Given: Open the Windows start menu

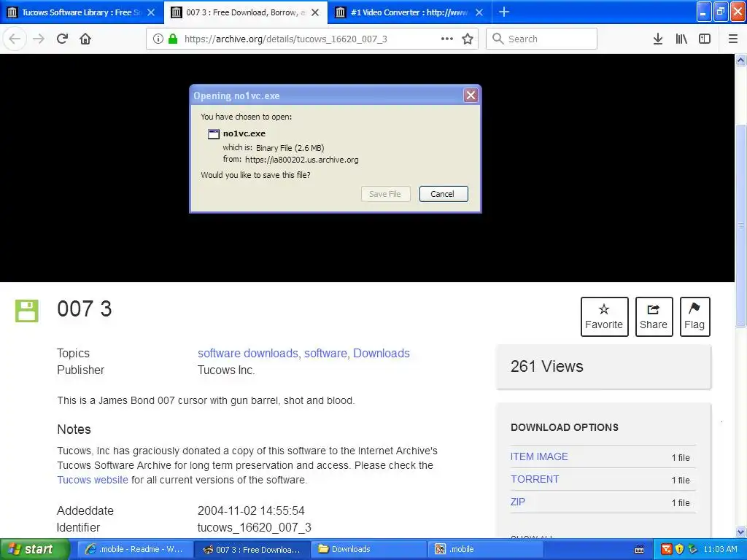Looking at the screenshot, I should (34, 549).
